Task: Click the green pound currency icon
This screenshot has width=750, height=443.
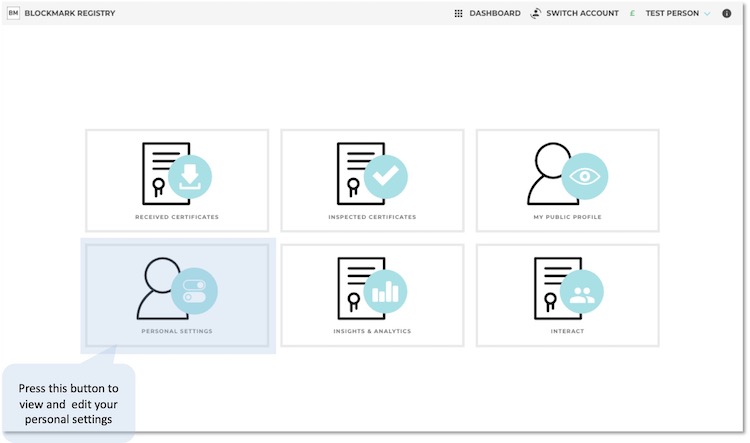Action: click(x=632, y=13)
